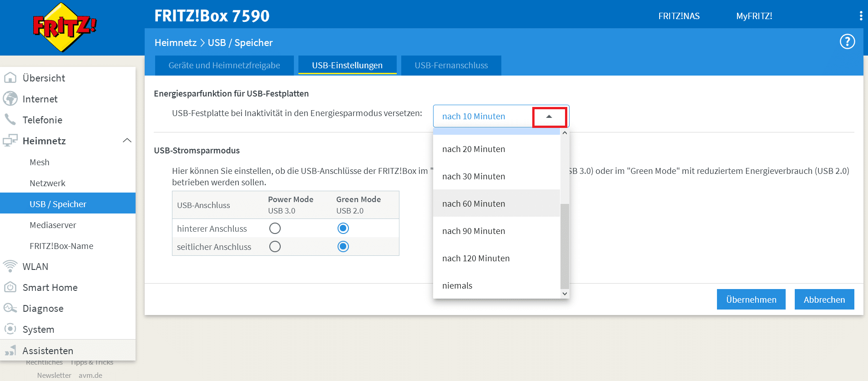
Task: Switch to USB-Einstellungen tab
Action: 347,65
